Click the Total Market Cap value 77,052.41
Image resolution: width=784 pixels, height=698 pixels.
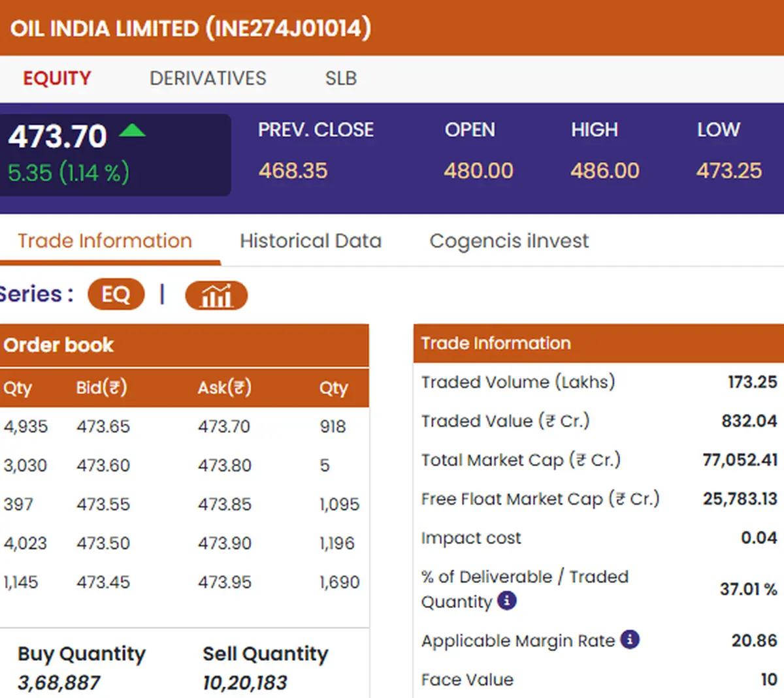click(x=740, y=460)
